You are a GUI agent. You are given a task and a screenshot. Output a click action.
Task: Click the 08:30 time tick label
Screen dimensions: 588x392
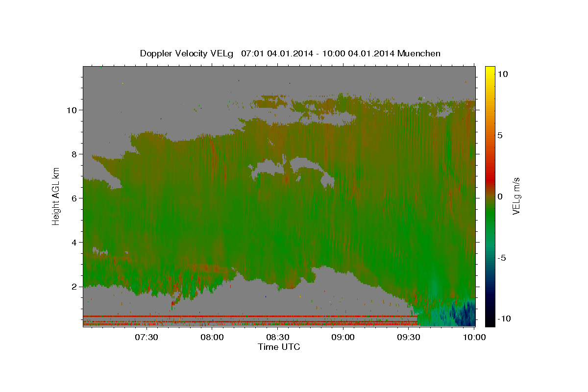click(277, 337)
